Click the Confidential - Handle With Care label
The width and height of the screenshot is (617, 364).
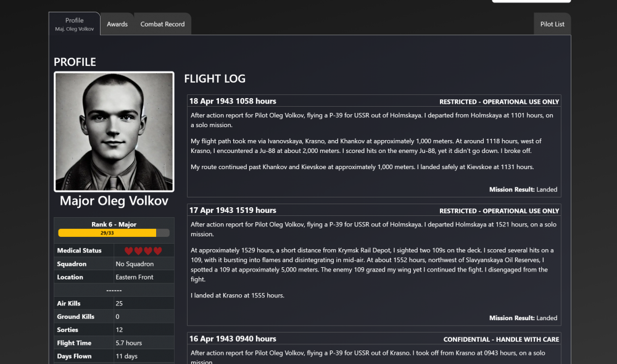(501, 339)
